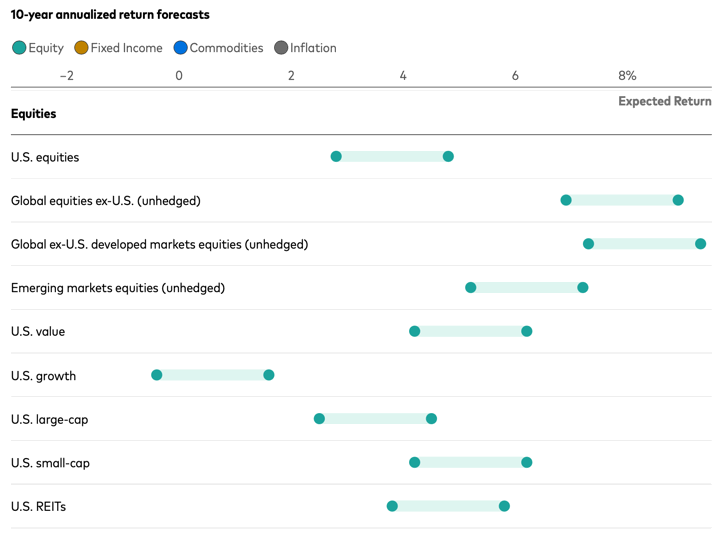This screenshot has height=538, width=720.
Task: Click the Equities section header
Action: tap(34, 114)
